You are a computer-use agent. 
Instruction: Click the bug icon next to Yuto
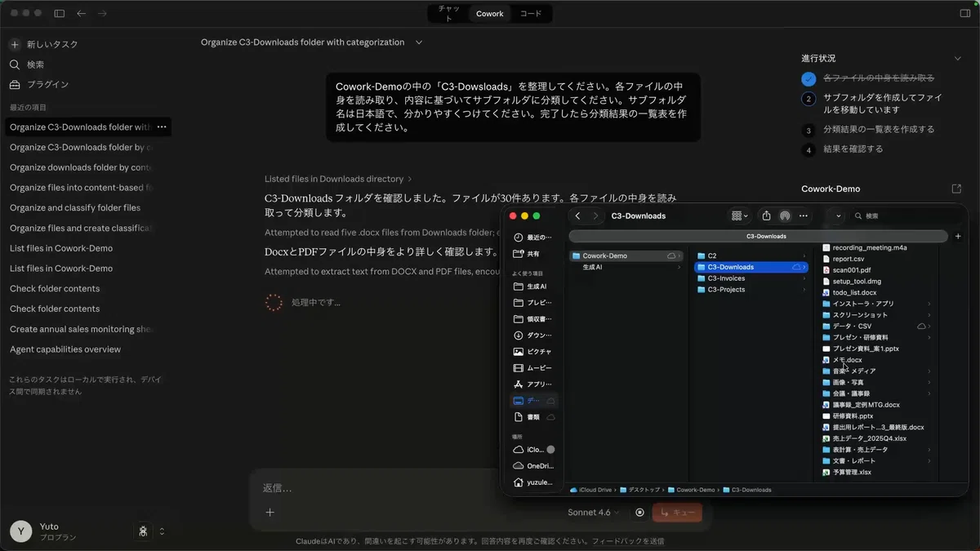coord(143,531)
